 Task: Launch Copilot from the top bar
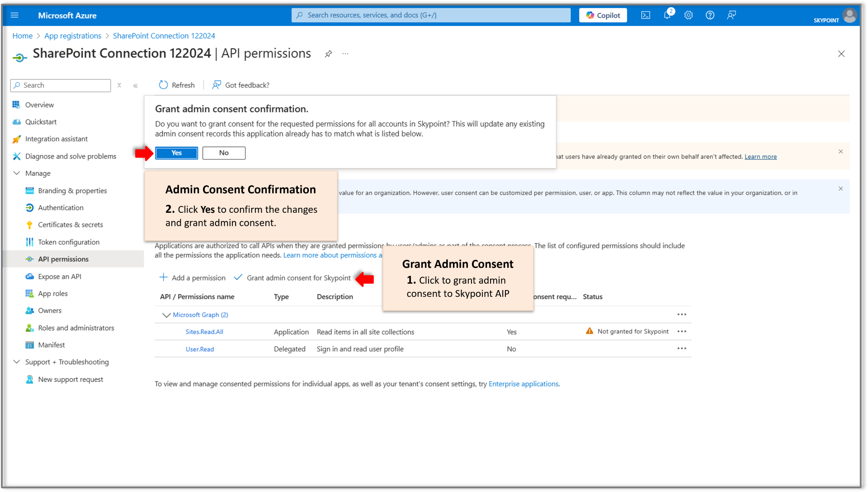[603, 15]
